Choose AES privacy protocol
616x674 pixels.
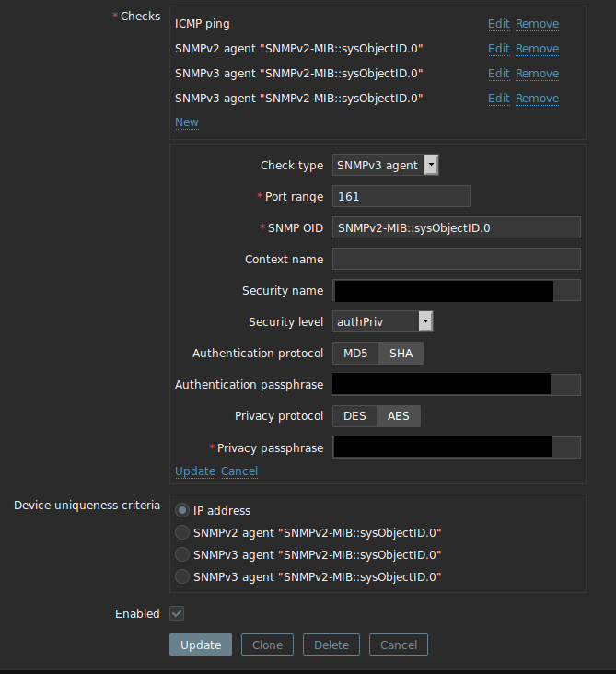tap(399, 416)
